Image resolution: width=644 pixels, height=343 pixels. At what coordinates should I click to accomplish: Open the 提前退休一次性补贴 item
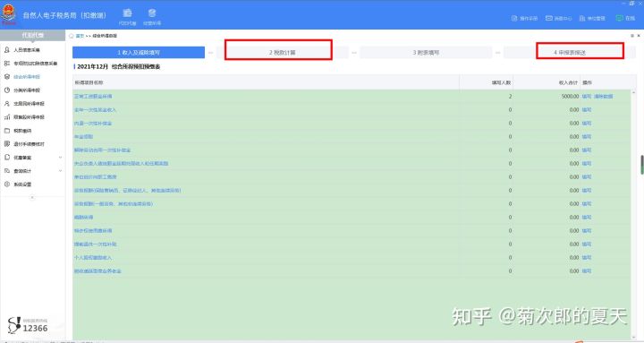click(x=96, y=244)
